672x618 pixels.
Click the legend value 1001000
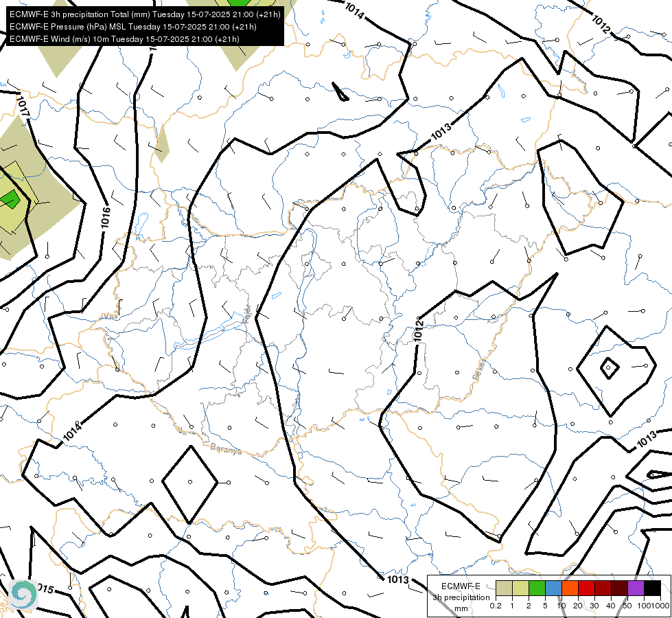click(x=652, y=606)
